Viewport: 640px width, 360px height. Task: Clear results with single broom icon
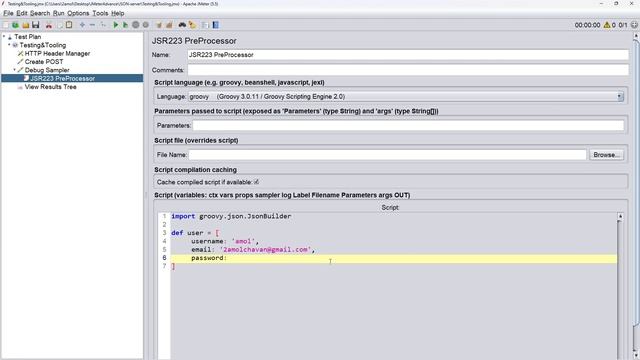click(x=159, y=25)
